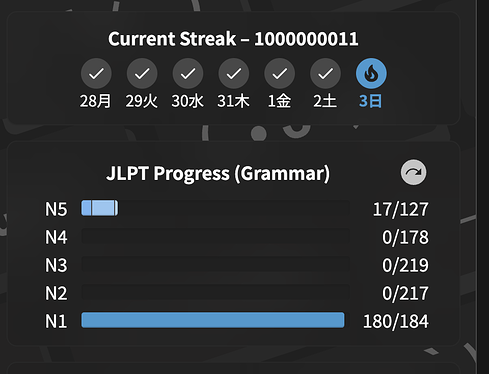The width and height of the screenshot is (489, 374).
Task: Cycle JLPT Progress view with arrow button
Action: (x=413, y=172)
